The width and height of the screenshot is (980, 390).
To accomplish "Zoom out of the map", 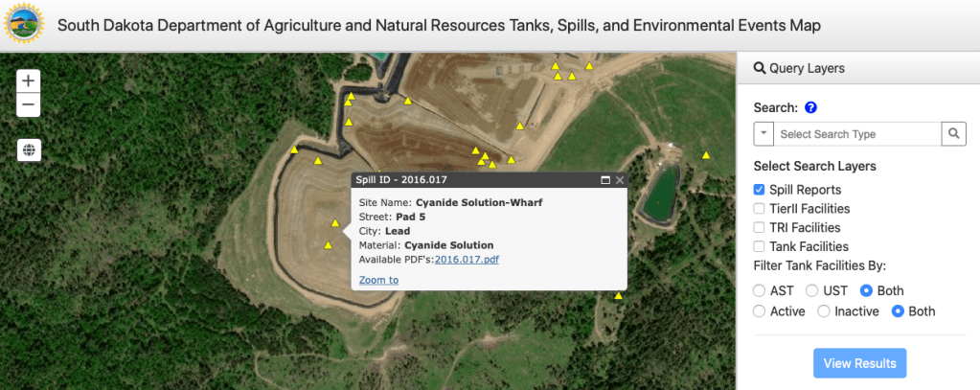I will point(29,104).
